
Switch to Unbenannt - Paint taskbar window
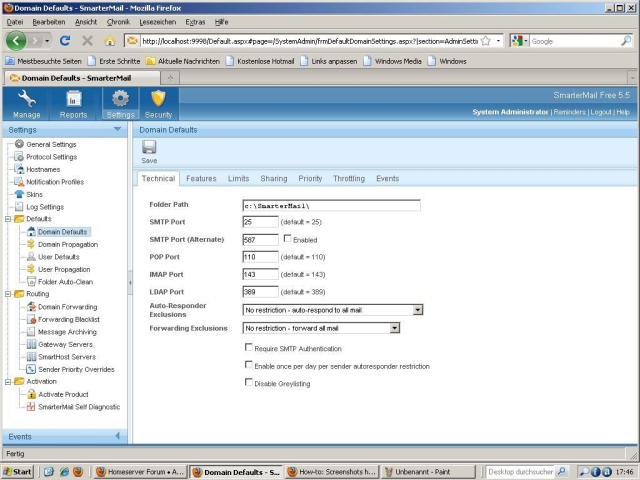click(428, 472)
